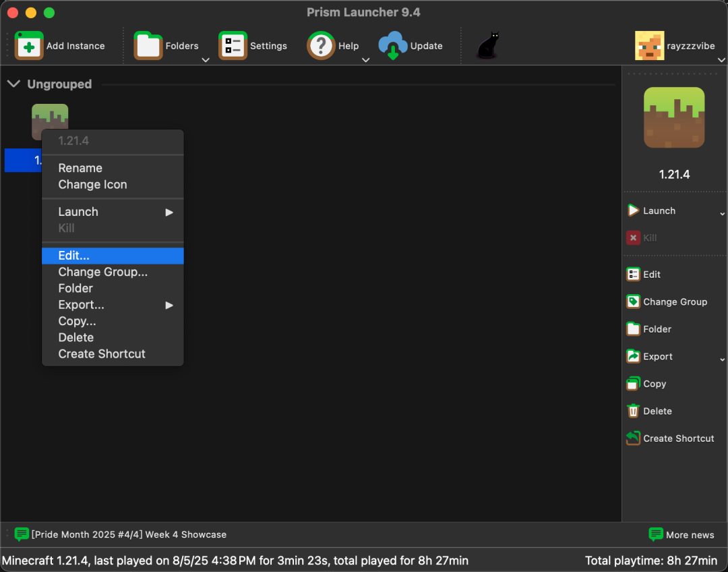This screenshot has width=728, height=572.
Task: Click the Update cloud download icon
Action: point(392,46)
